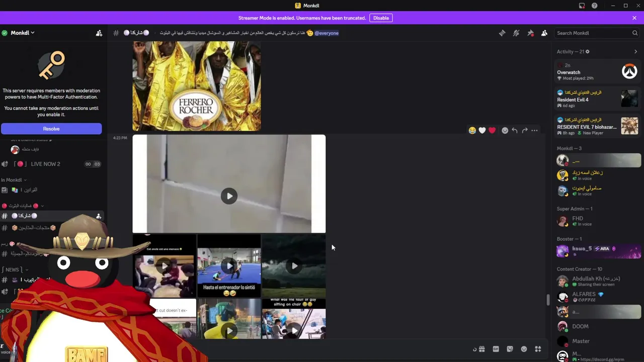Click the chat scrollbar thumb
Screen dimensions: 644x362
click(548, 300)
